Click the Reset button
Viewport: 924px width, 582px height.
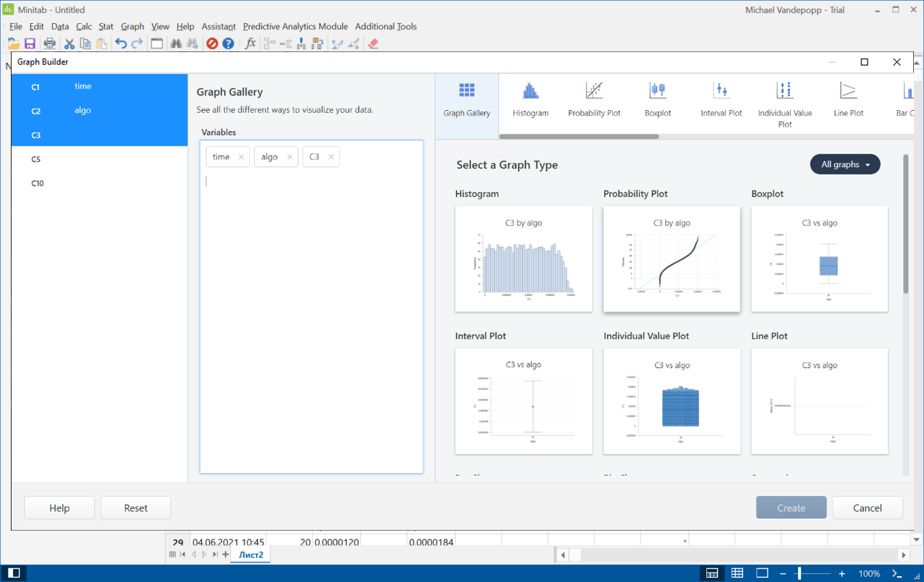tap(135, 507)
